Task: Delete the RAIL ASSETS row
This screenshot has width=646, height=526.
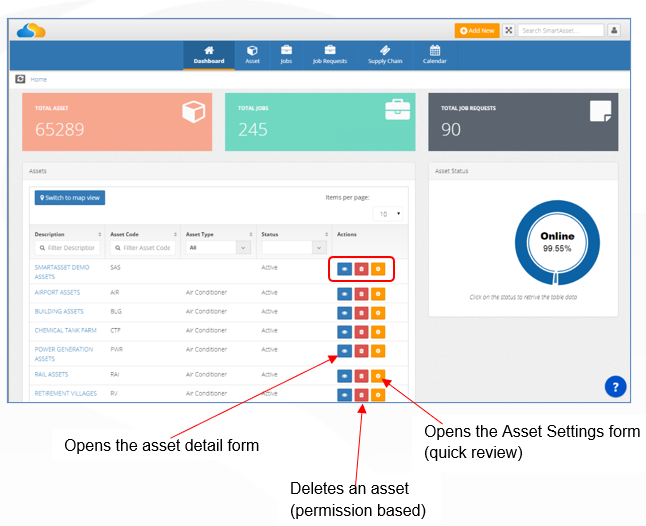Action: coord(361,376)
